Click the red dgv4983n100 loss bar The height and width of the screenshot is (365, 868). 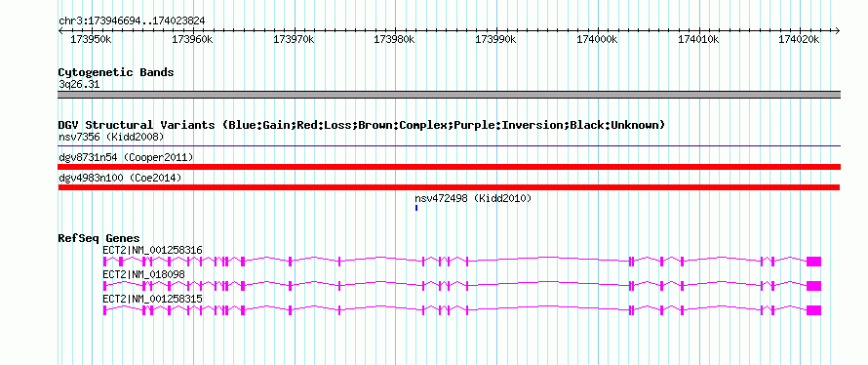pos(449,187)
